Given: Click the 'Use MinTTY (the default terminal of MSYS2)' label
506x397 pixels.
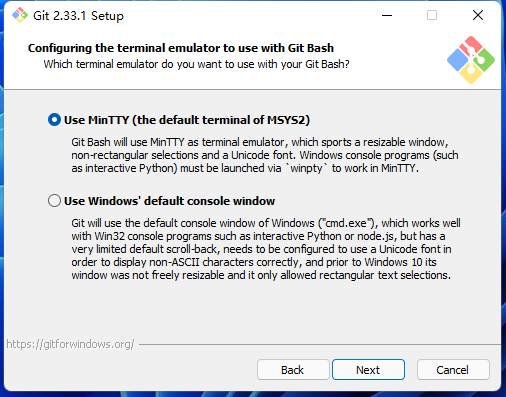Looking at the screenshot, I should tap(187, 120).
